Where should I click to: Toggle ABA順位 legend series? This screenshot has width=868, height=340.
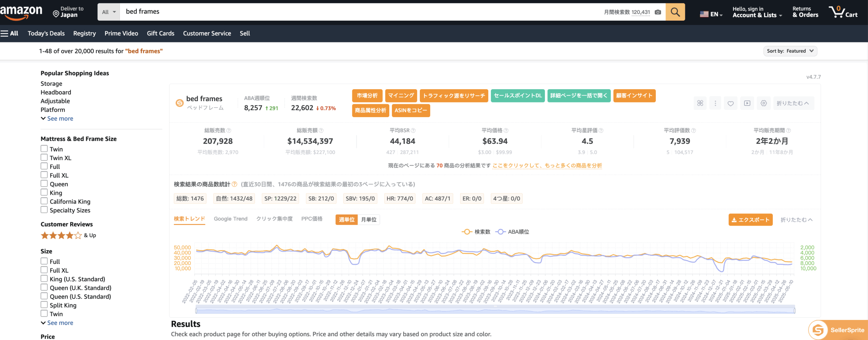coord(512,232)
